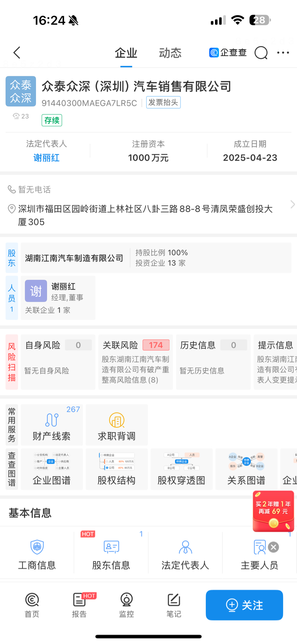This screenshot has height=644, width=297.
Task: Tap the 风险扫描 side label
Action: pyautogui.click(x=12, y=362)
